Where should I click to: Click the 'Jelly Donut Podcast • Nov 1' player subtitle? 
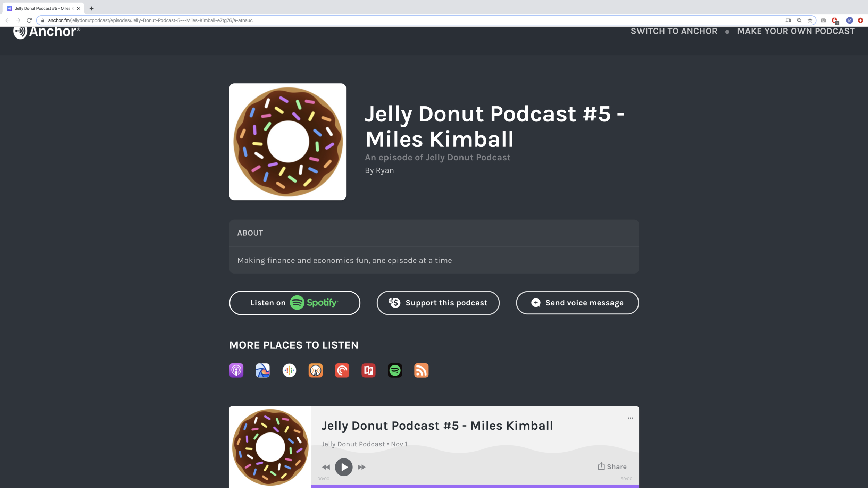point(364,444)
